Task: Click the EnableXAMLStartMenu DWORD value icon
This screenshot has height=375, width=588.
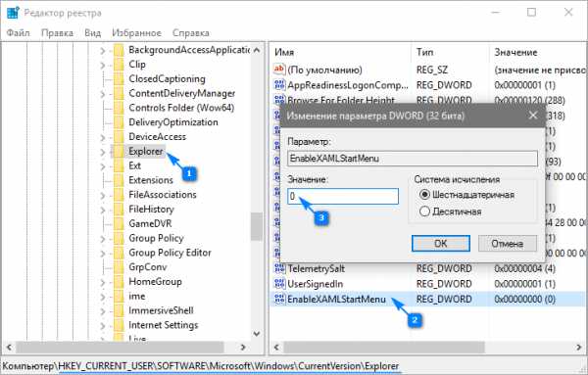Action: click(279, 299)
